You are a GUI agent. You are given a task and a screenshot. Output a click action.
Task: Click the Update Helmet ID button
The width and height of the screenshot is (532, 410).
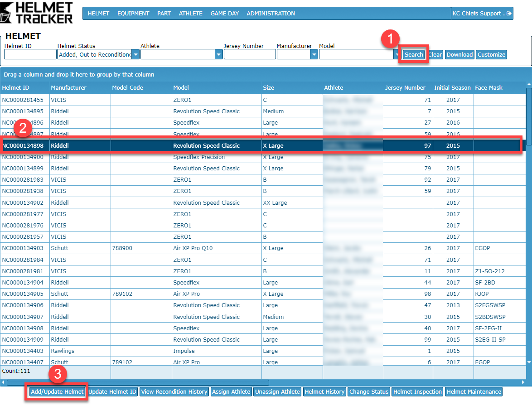(x=112, y=392)
